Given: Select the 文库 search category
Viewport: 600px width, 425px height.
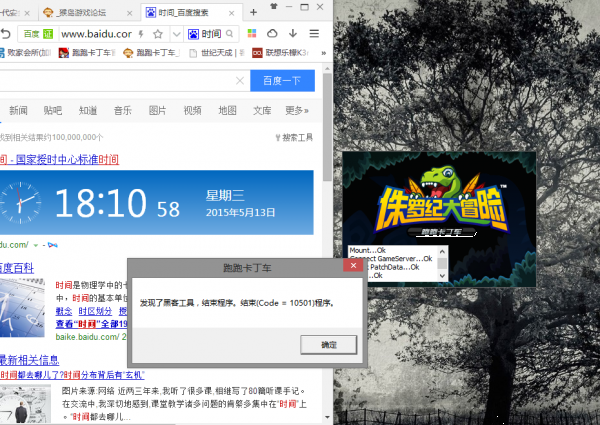Looking at the screenshot, I should (262, 111).
